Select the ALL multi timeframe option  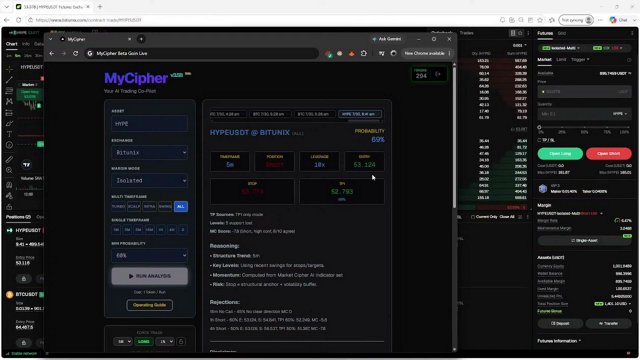click(180, 207)
